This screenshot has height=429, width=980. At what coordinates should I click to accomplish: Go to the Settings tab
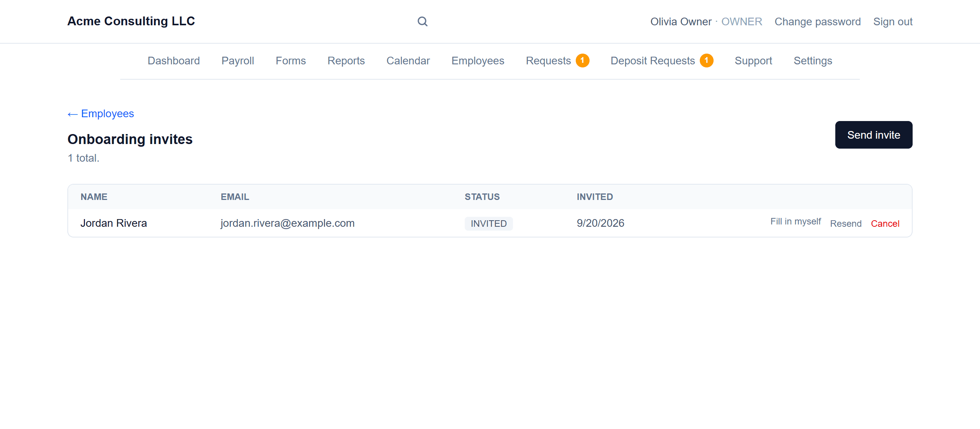click(x=813, y=61)
